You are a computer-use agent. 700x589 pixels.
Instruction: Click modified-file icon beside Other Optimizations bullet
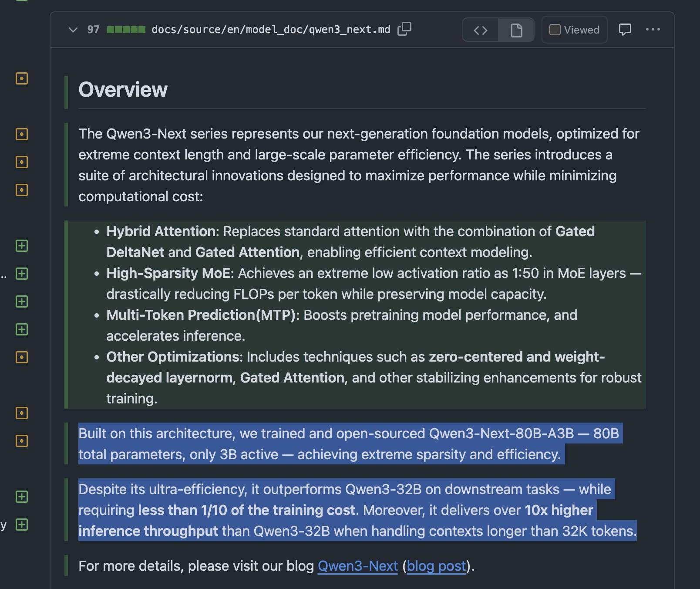(22, 357)
